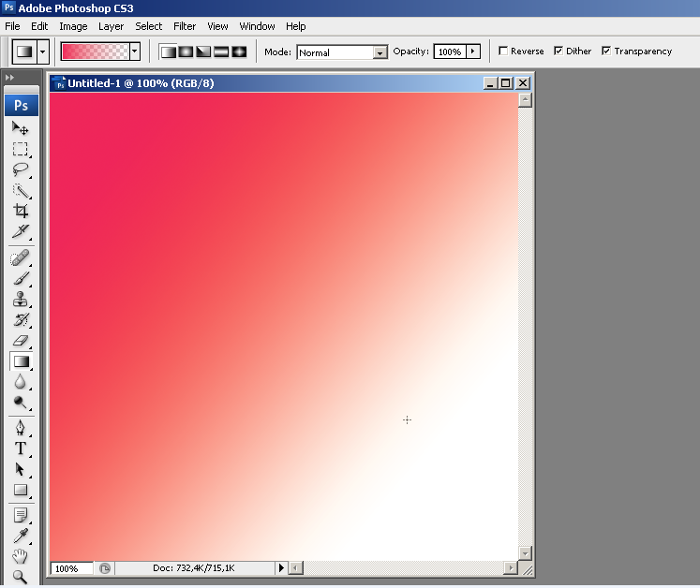This screenshot has width=700, height=588.
Task: Select the Rectangle shape tool
Action: tap(21, 490)
